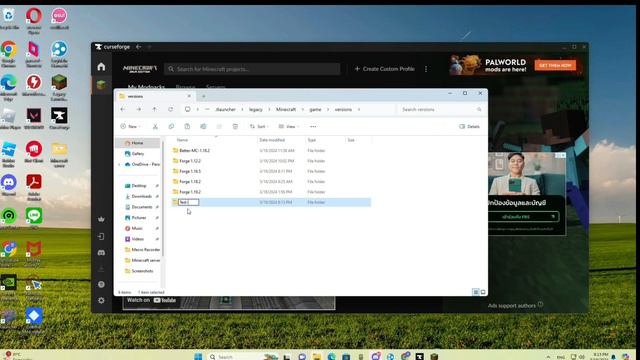Click the CurseForge taskbar icon

(420, 356)
